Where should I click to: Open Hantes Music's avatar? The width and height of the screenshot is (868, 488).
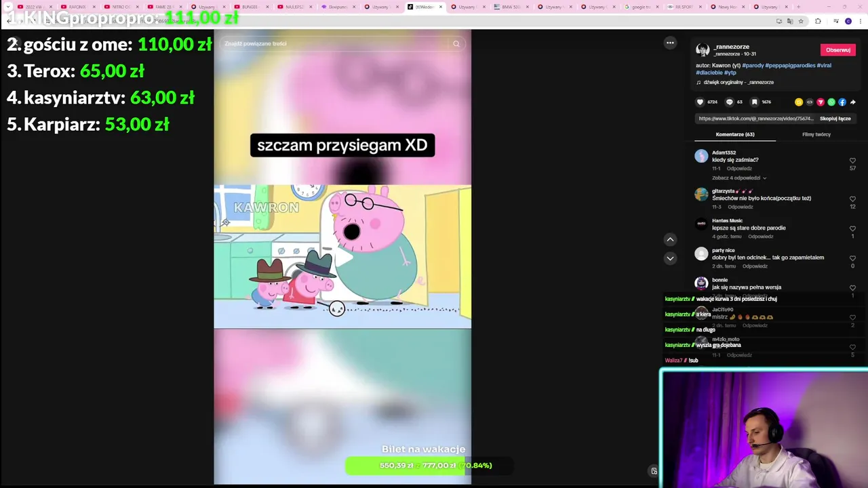pos(701,224)
